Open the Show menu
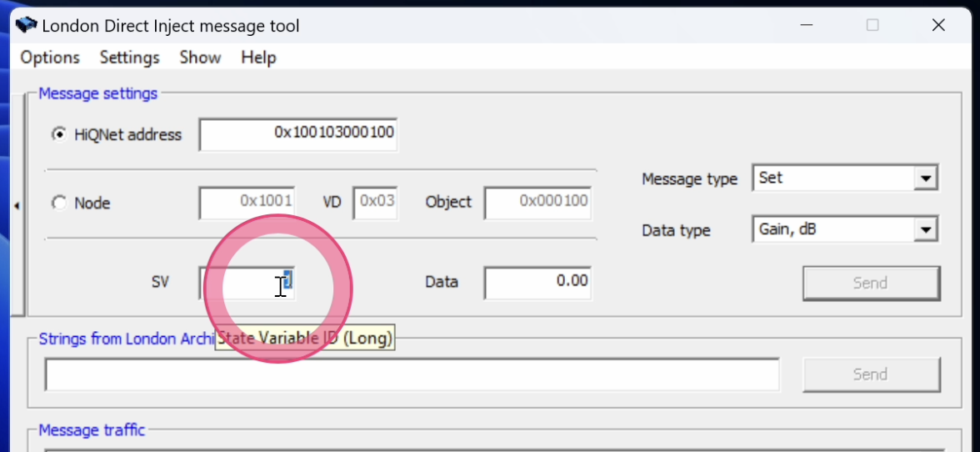The image size is (980, 452). 200,58
